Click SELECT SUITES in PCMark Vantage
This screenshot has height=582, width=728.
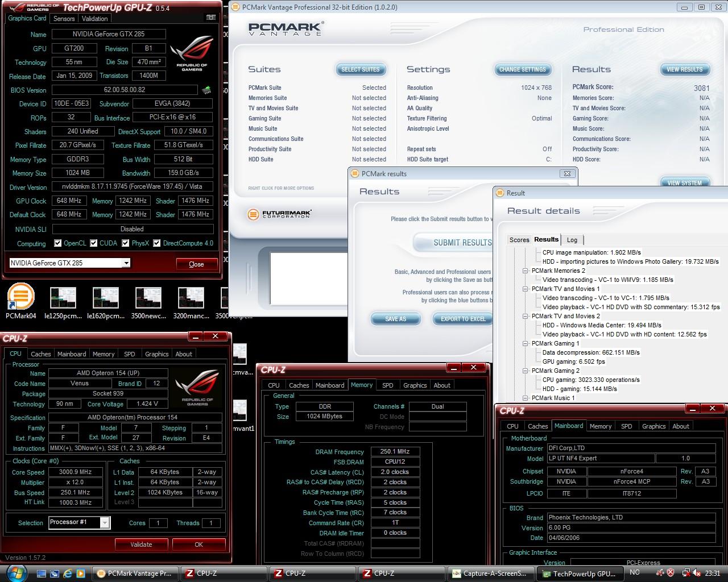coord(360,69)
